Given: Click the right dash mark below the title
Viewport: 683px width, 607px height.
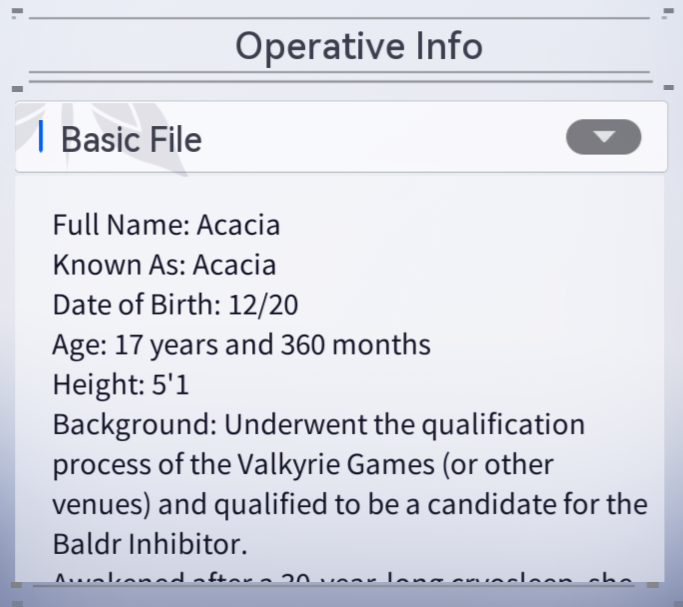Looking at the screenshot, I should click(x=666, y=89).
